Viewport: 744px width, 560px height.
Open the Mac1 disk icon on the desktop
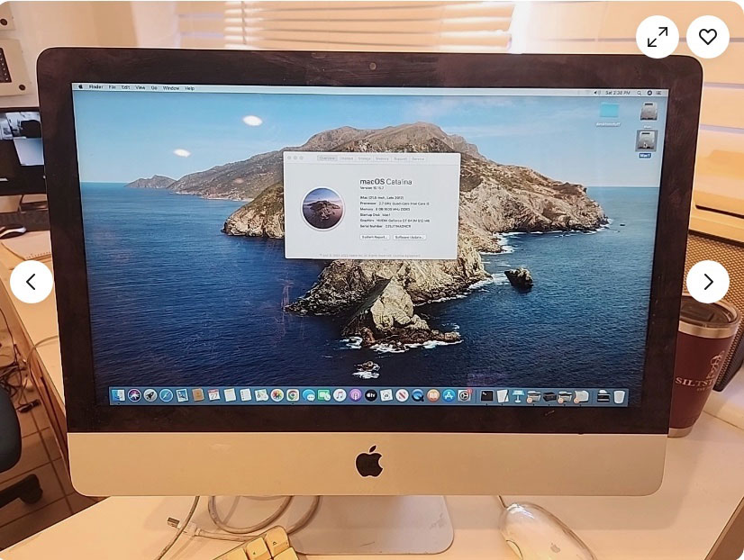coord(646,140)
